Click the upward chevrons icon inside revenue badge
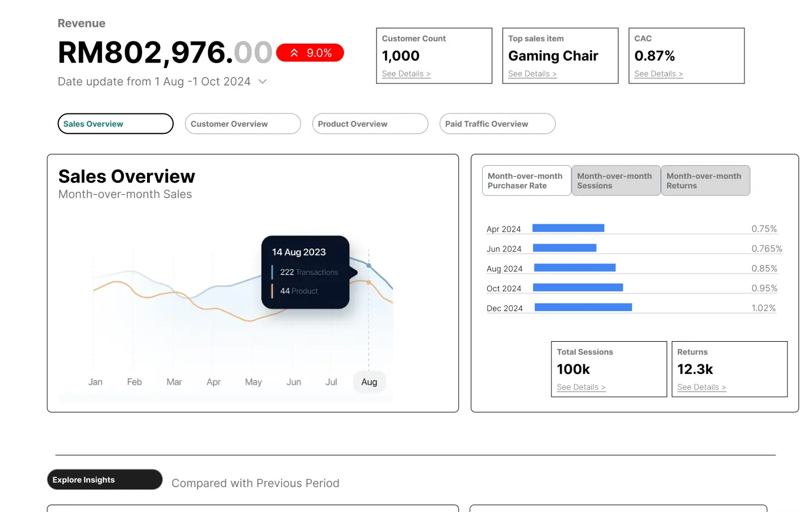812x512 pixels. click(294, 52)
